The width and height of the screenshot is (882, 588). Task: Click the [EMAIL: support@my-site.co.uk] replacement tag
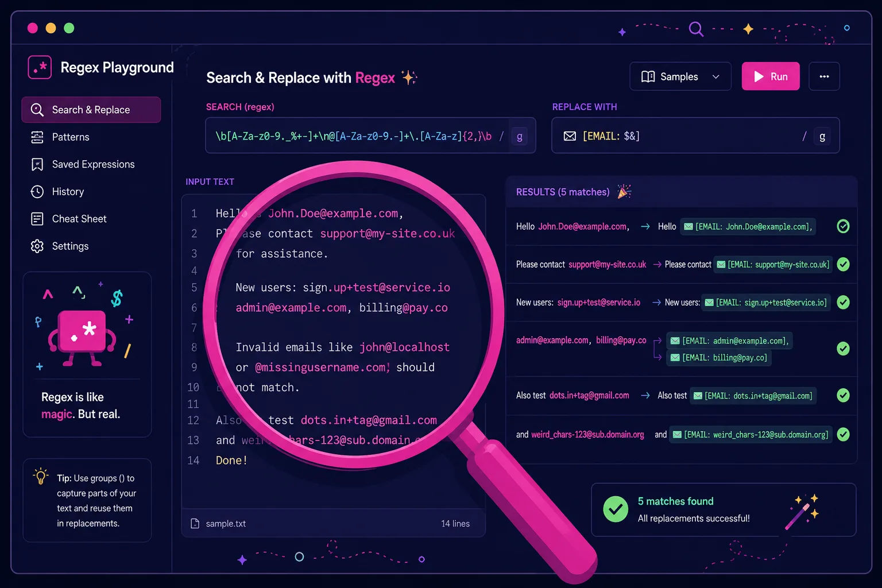pos(773,265)
